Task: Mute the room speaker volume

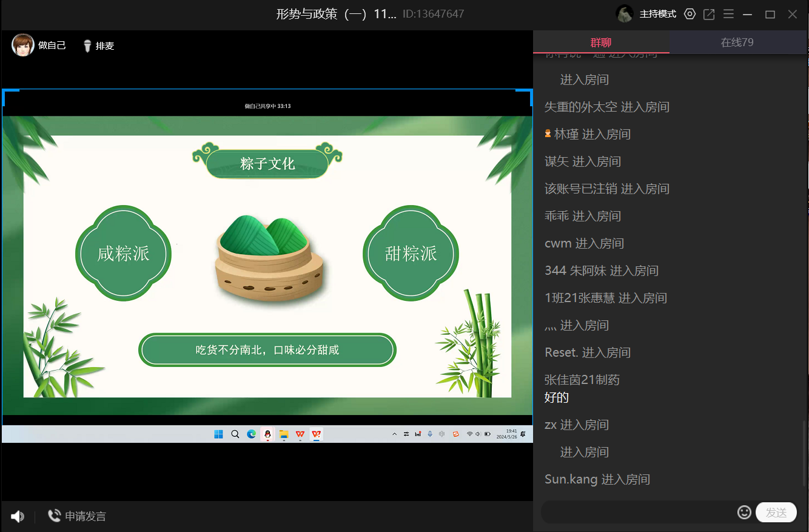Action: click(x=18, y=516)
